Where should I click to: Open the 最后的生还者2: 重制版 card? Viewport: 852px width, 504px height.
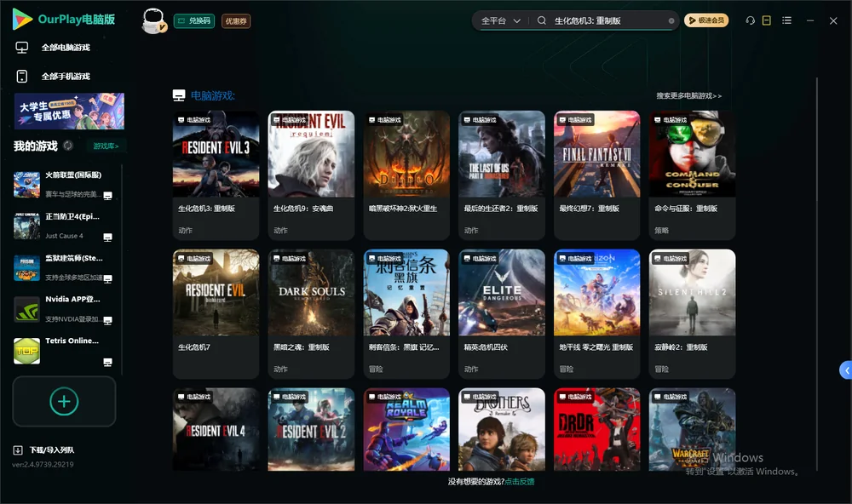tap(502, 175)
